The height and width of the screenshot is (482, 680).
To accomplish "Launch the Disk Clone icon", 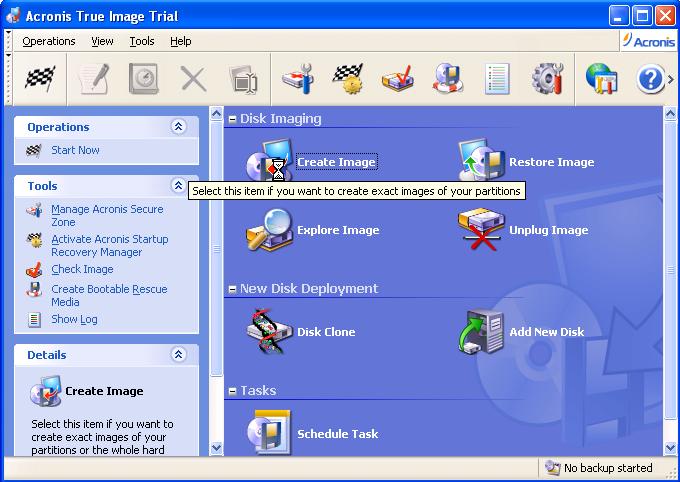I will click(268, 331).
